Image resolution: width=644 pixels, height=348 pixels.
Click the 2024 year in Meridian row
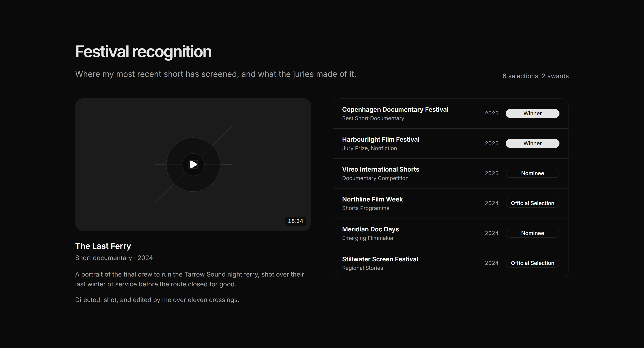pos(491,233)
